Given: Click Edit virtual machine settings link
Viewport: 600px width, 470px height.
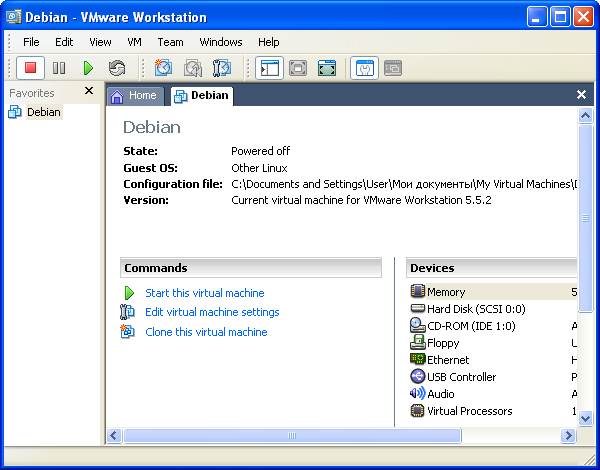Looking at the screenshot, I should coord(212,312).
